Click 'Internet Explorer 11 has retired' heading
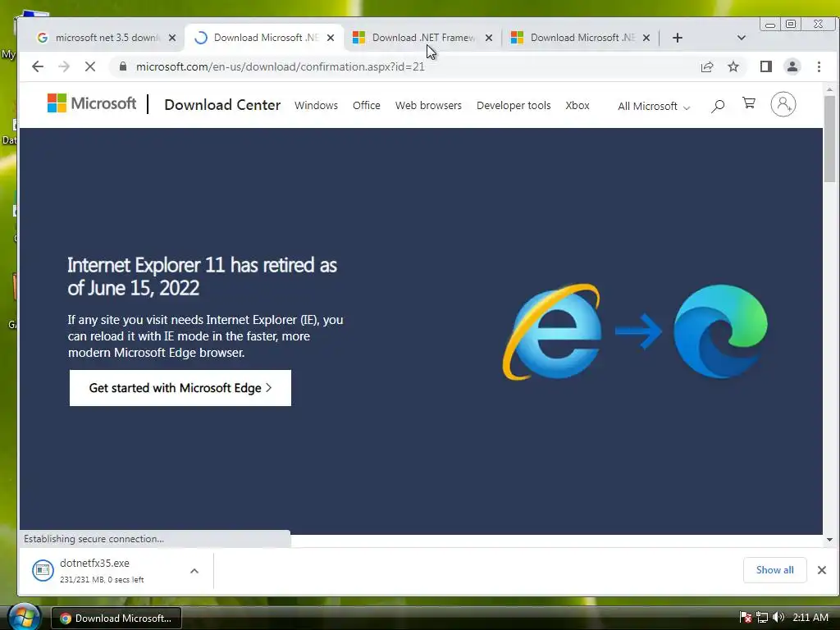 tap(202, 276)
